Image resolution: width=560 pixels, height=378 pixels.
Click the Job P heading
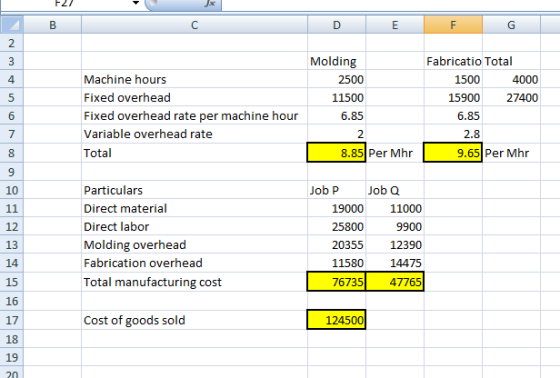336,190
